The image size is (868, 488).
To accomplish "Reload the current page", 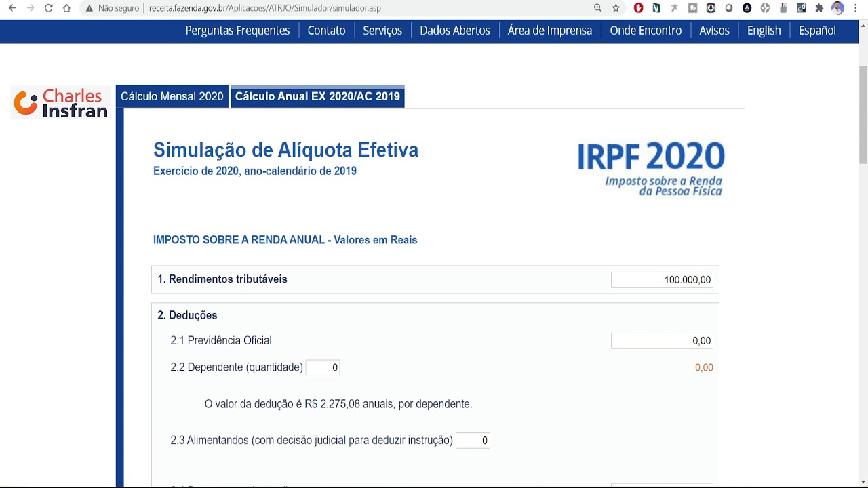I will (x=48, y=8).
